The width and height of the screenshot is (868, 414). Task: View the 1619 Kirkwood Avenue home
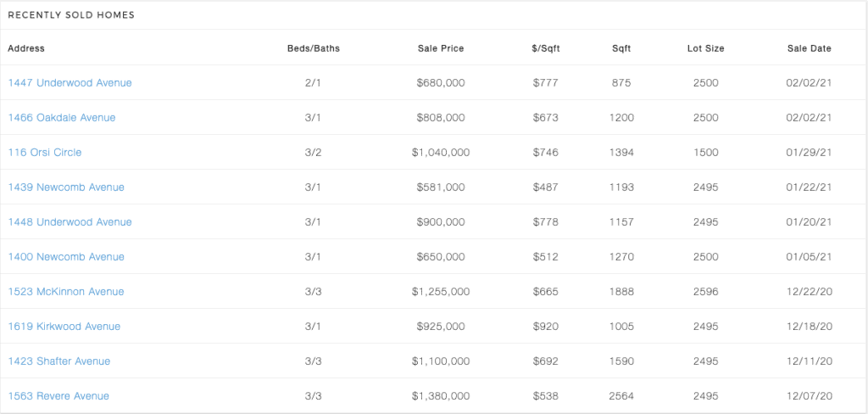[64, 327]
